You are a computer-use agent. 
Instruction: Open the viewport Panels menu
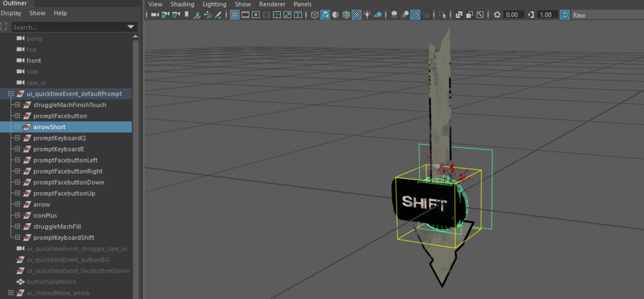coord(302,4)
